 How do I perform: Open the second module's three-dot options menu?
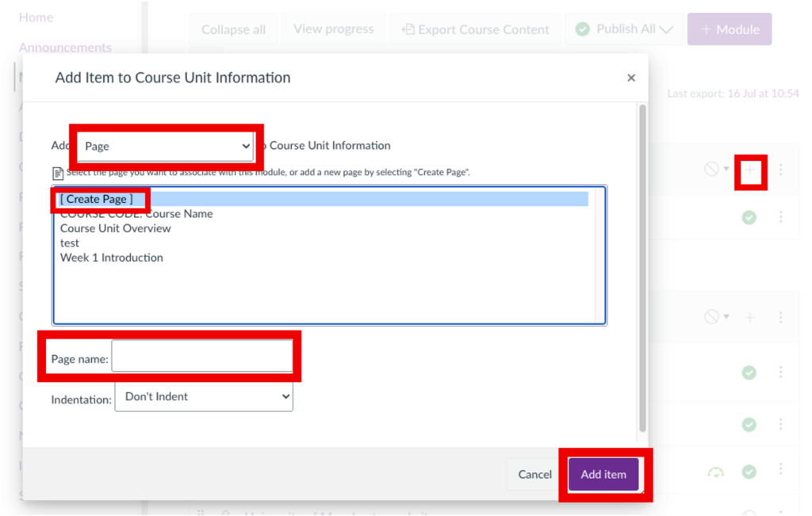tap(781, 317)
